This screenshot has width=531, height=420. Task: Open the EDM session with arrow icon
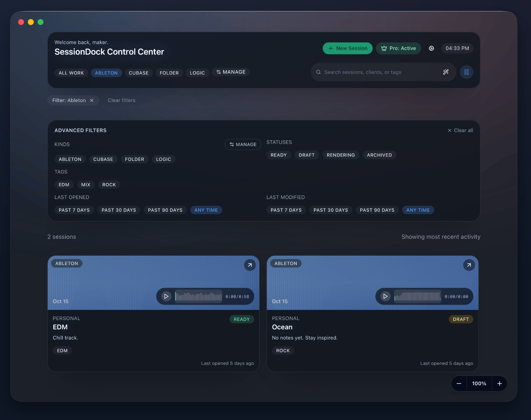pos(250,265)
